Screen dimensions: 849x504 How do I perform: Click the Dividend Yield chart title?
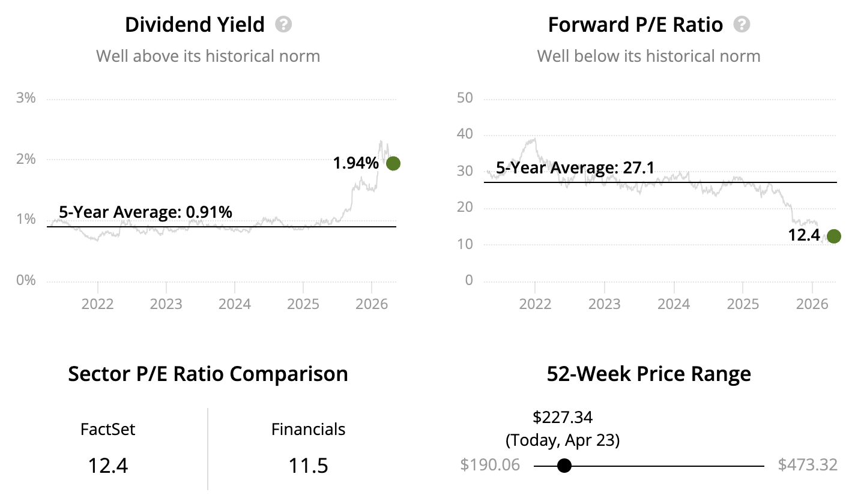[195, 25]
